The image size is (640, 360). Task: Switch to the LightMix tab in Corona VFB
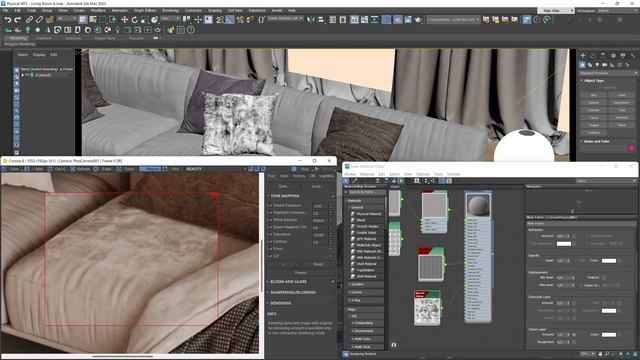click(x=327, y=176)
